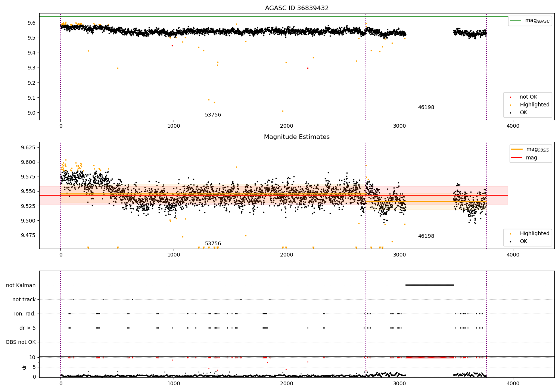This screenshot has width=560, height=392.
Task: Click the 4000 x-axis tick in the bottom plot
Action: click(x=513, y=383)
